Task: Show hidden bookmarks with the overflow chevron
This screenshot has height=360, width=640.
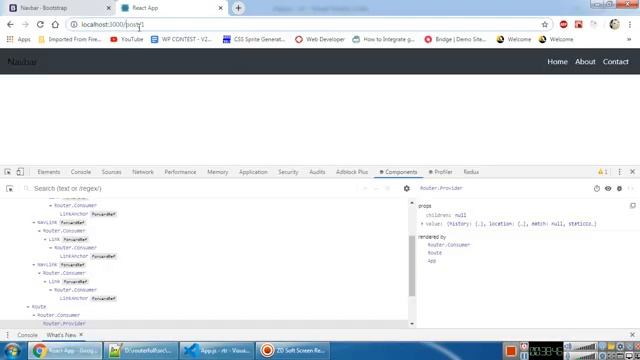Action: pyautogui.click(x=629, y=39)
